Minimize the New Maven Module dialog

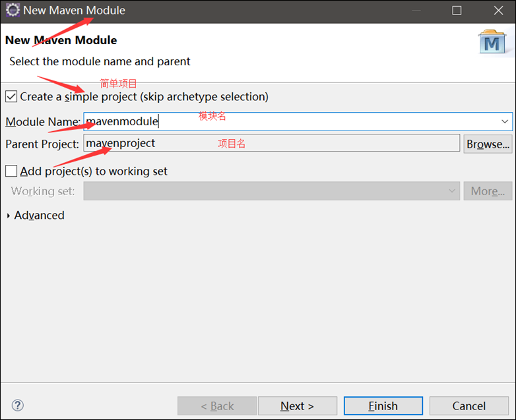pos(416,11)
